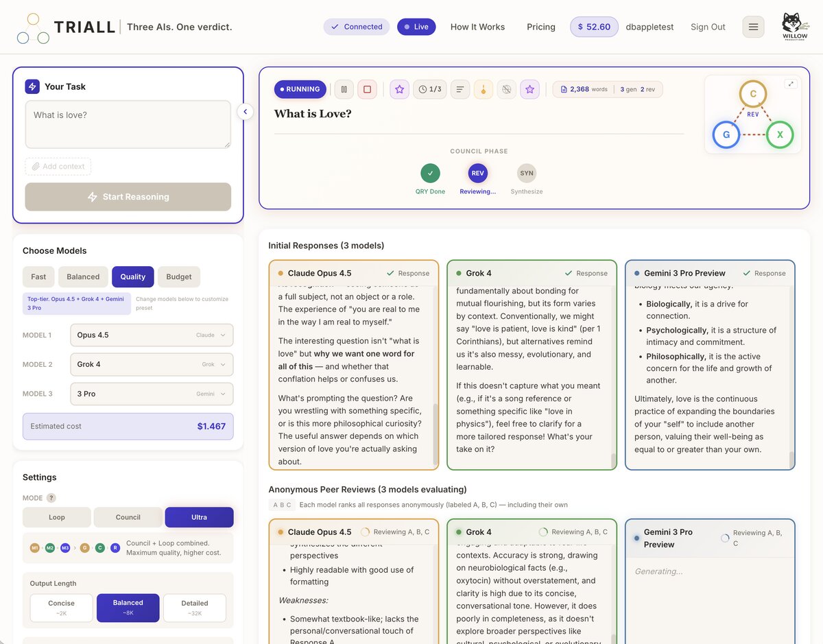Open the Pricing page
The image size is (823, 644).
(x=541, y=27)
